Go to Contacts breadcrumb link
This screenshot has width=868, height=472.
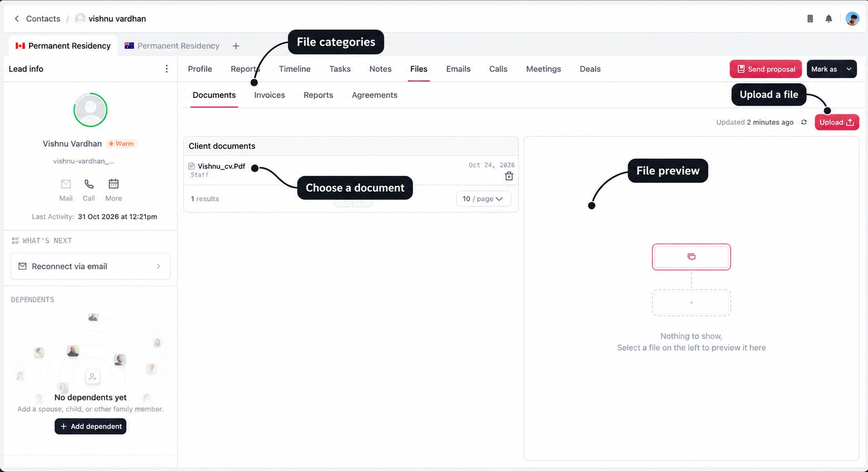(x=43, y=19)
